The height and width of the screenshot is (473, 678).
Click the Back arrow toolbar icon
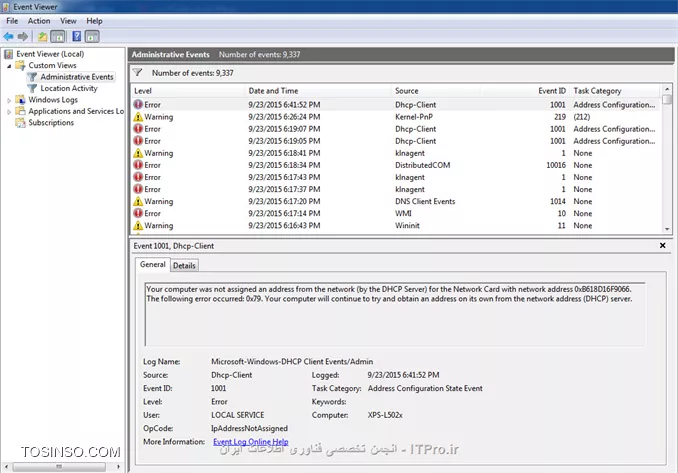pyautogui.click(x=8, y=37)
